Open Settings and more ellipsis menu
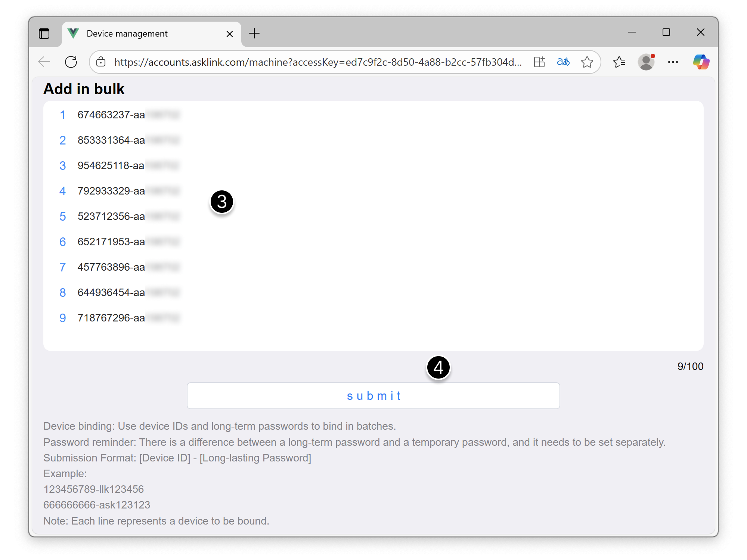747x560 pixels. (673, 62)
